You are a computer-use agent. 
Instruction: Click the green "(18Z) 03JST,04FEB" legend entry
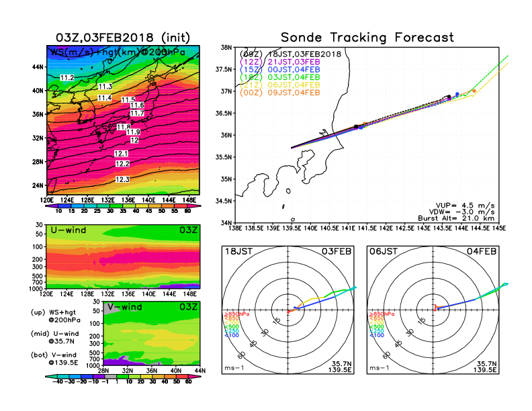[x=280, y=77]
